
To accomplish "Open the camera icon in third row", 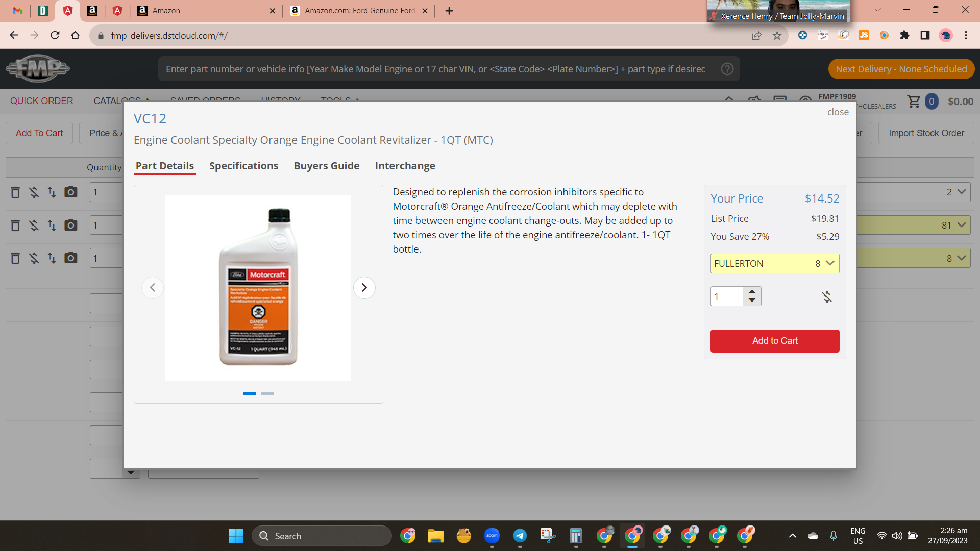I will coord(71,258).
